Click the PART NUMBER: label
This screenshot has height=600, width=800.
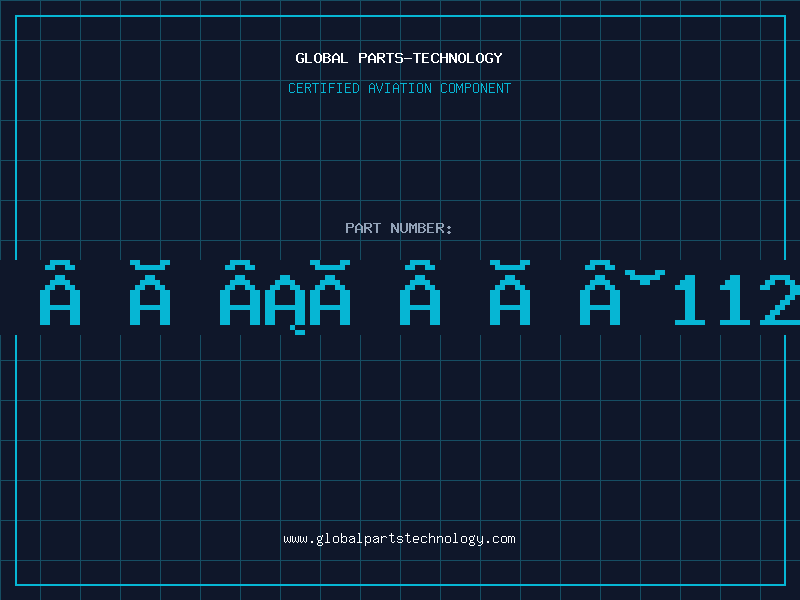[399, 228]
